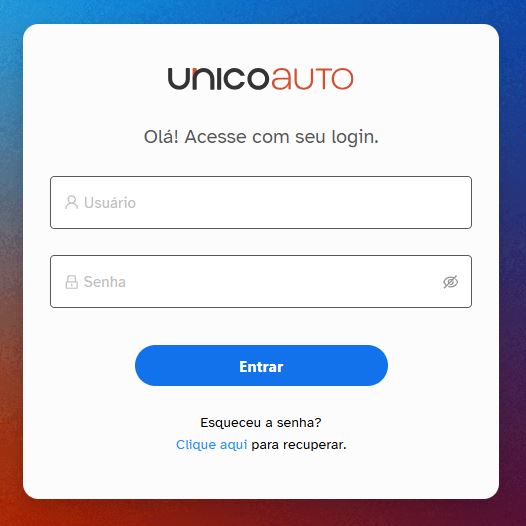The height and width of the screenshot is (526, 526).
Task: Toggle password visibility with the crossed-eye icon
Action: (x=450, y=282)
